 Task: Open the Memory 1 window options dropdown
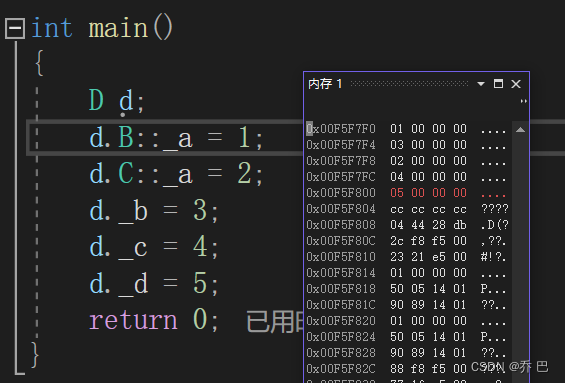coord(481,84)
